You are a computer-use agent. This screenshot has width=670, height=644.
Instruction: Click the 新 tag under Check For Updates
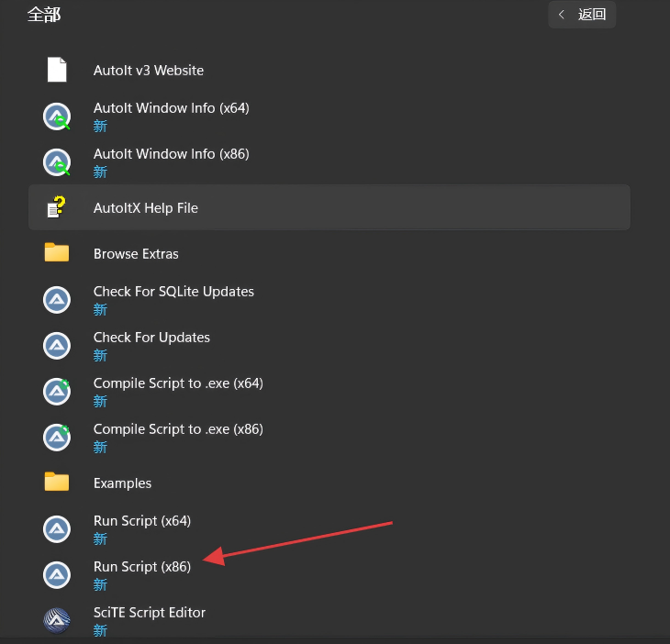pos(100,355)
